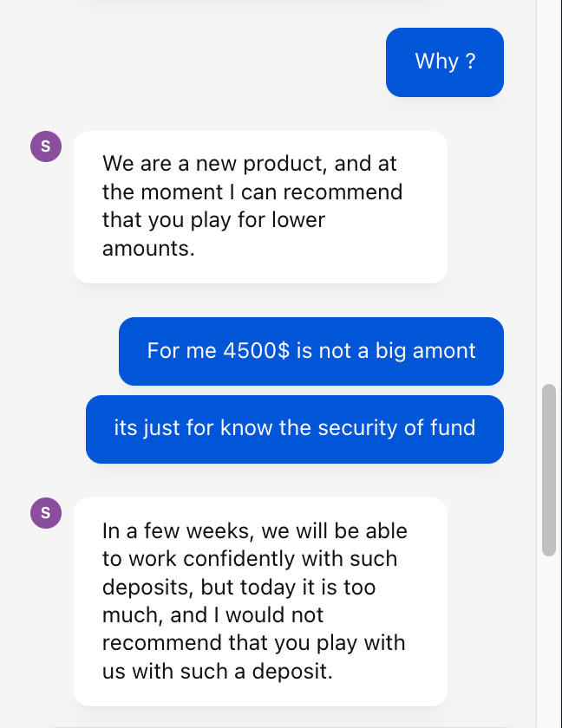Click the words "lower" in the first reply

297,219
